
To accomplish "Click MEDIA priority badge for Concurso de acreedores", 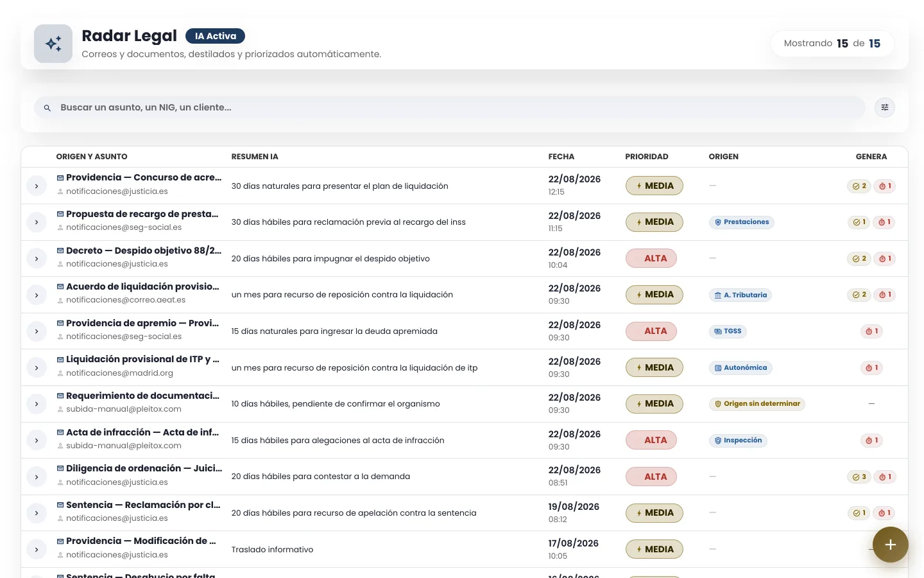I will click(x=654, y=186).
